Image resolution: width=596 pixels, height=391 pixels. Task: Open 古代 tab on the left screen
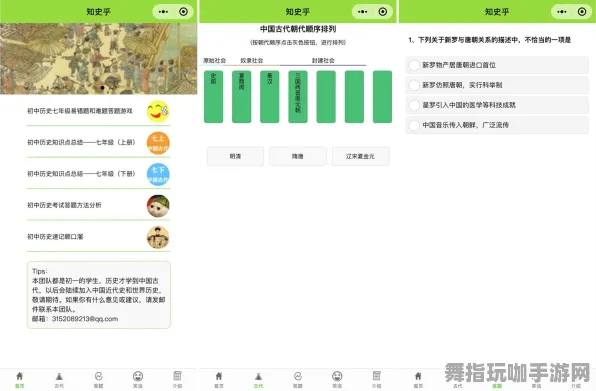click(59, 380)
